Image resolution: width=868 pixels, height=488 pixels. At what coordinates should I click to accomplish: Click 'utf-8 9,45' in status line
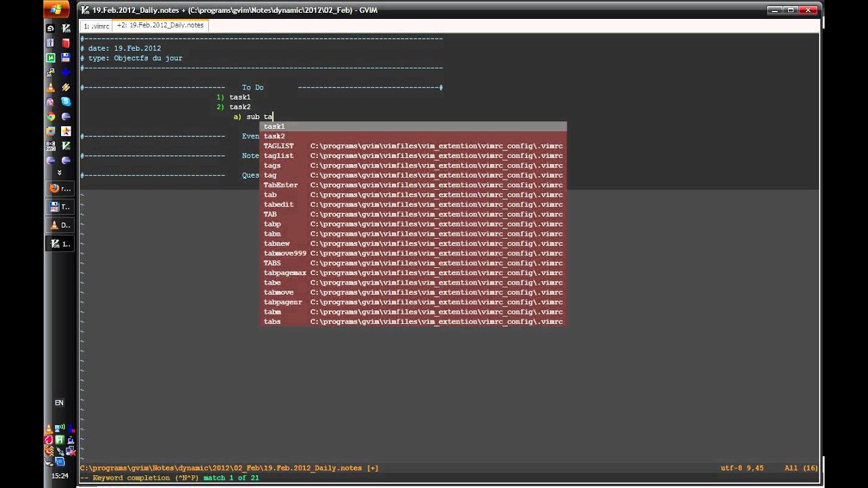742,468
